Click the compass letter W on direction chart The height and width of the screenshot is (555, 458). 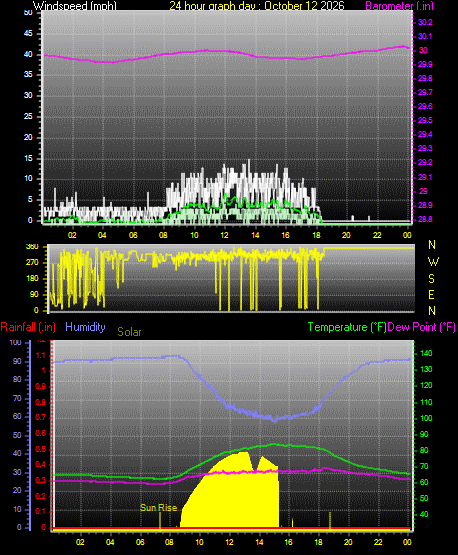coord(433,262)
